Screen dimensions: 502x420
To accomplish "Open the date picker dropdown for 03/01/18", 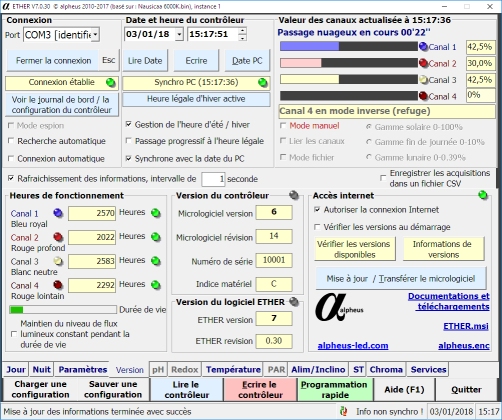I will [x=179, y=34].
